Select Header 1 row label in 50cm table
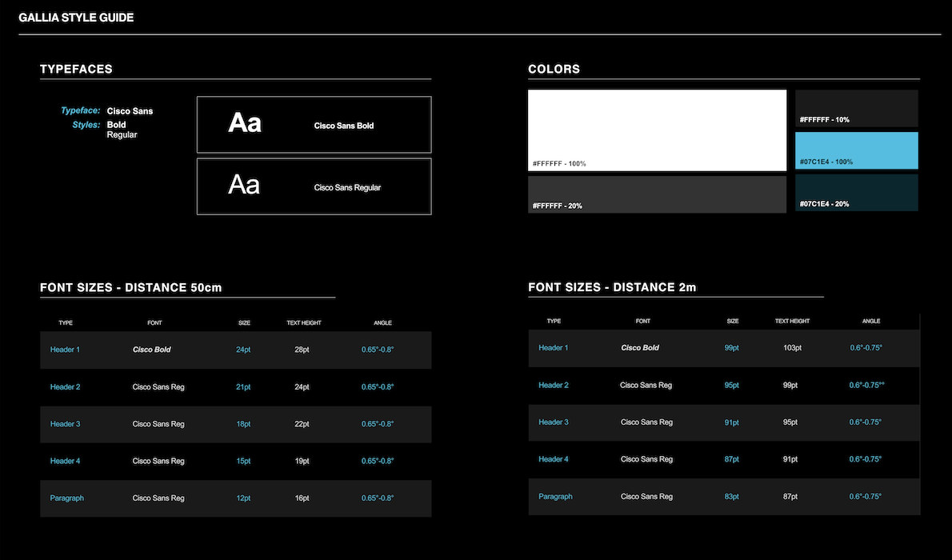Viewport: 952px width, 560px height. coord(65,350)
